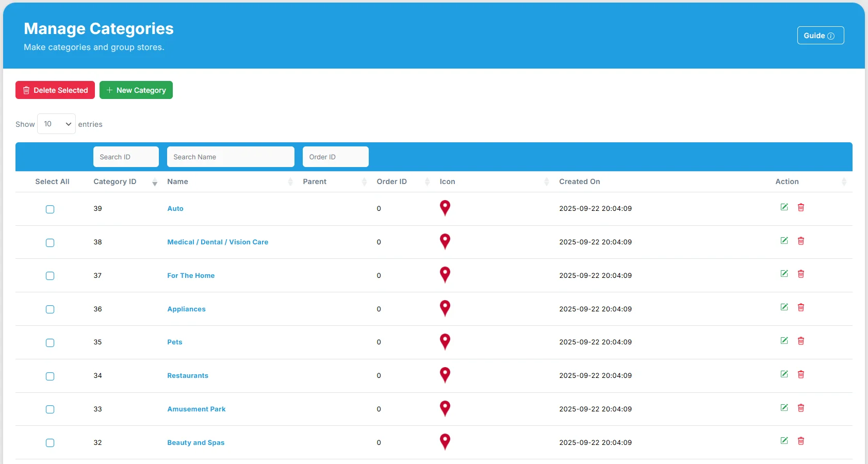Tick the checkbox for Beauty and Spas
Image resolution: width=868 pixels, height=464 pixels.
pos(50,443)
